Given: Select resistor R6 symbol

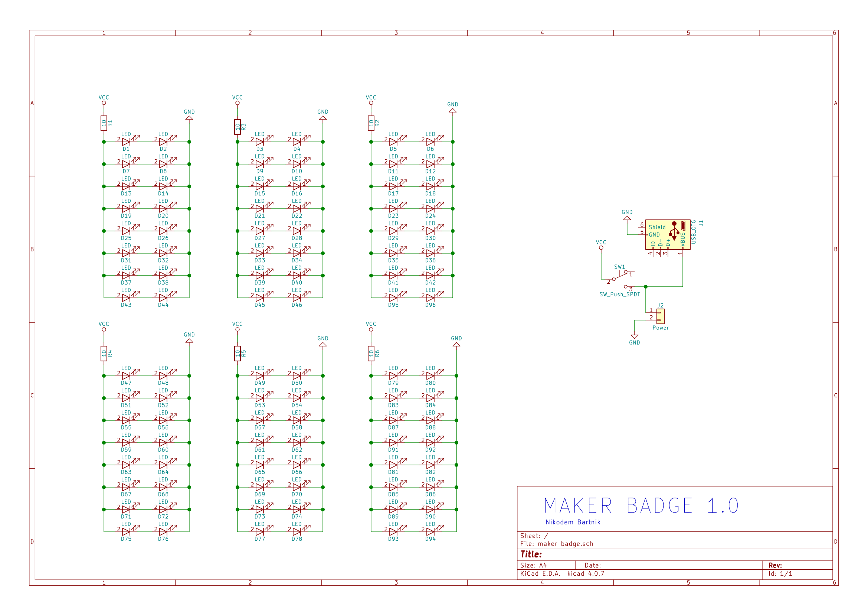Looking at the screenshot, I should click(x=371, y=354).
